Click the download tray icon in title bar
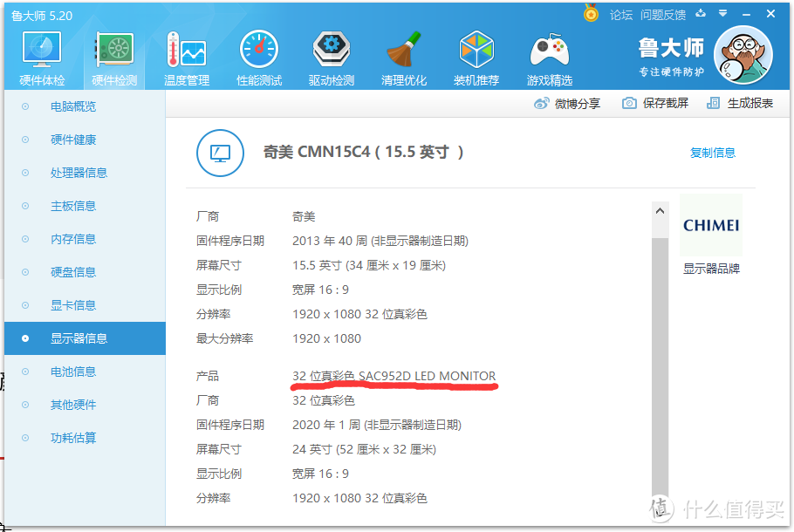 pyautogui.click(x=701, y=13)
